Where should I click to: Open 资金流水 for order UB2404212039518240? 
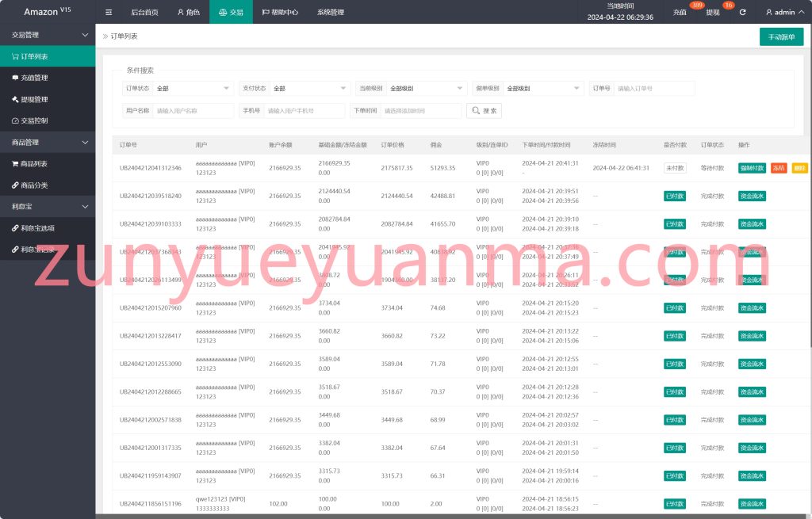[752, 197]
